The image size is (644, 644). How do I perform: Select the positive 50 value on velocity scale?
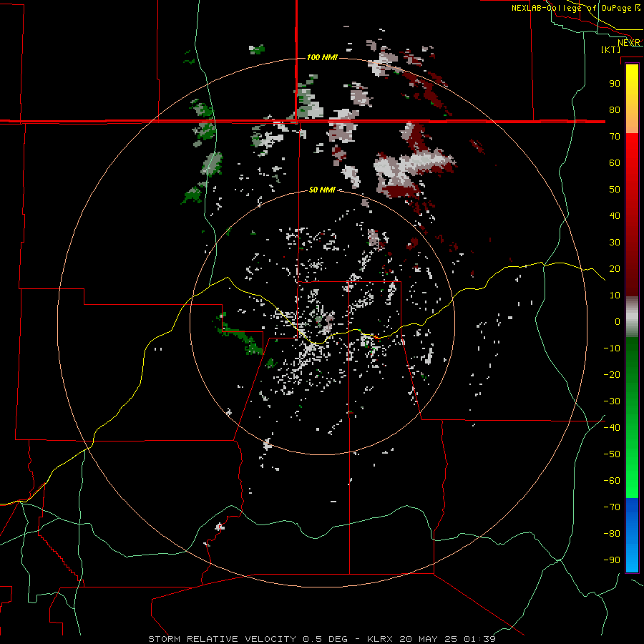pyautogui.click(x=615, y=190)
